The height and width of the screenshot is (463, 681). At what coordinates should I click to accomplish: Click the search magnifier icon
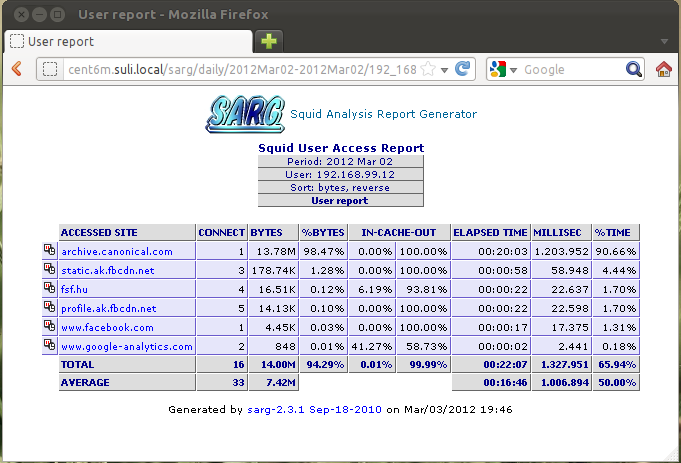pos(634,69)
